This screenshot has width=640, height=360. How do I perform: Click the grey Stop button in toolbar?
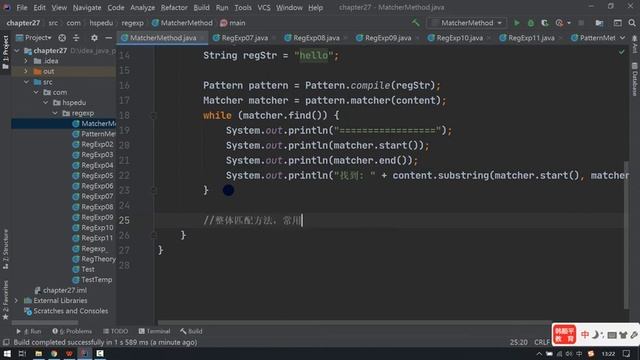(x=581, y=23)
